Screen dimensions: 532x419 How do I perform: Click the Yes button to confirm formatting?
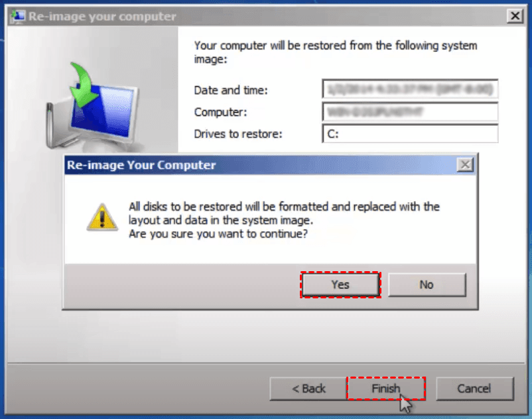tap(340, 285)
